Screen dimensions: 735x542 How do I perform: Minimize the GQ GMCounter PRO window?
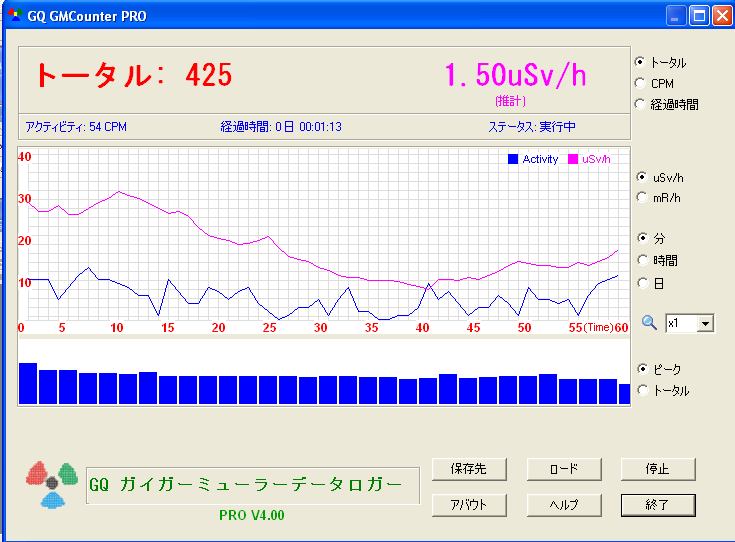pyautogui.click(x=675, y=16)
